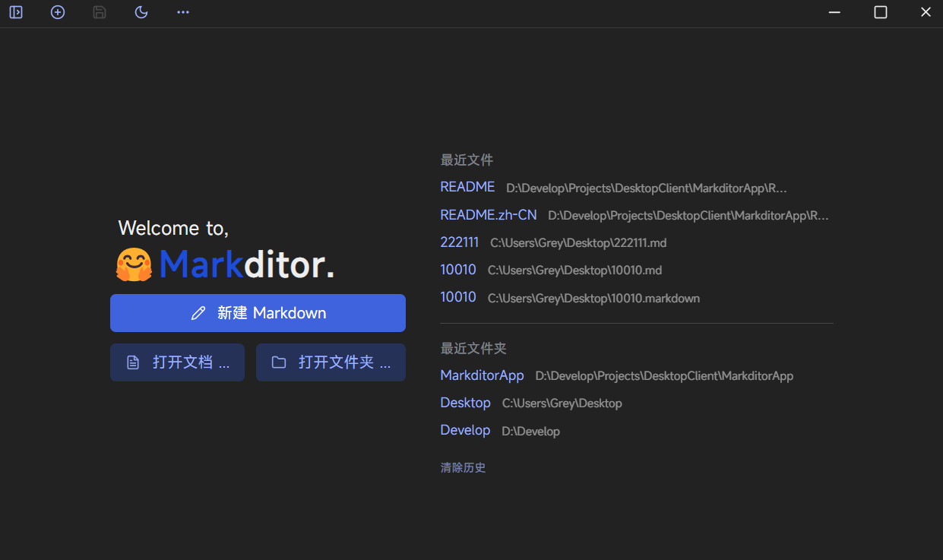The image size is (943, 560).
Task: Click the path D:\Develop text
Action: [530, 432]
